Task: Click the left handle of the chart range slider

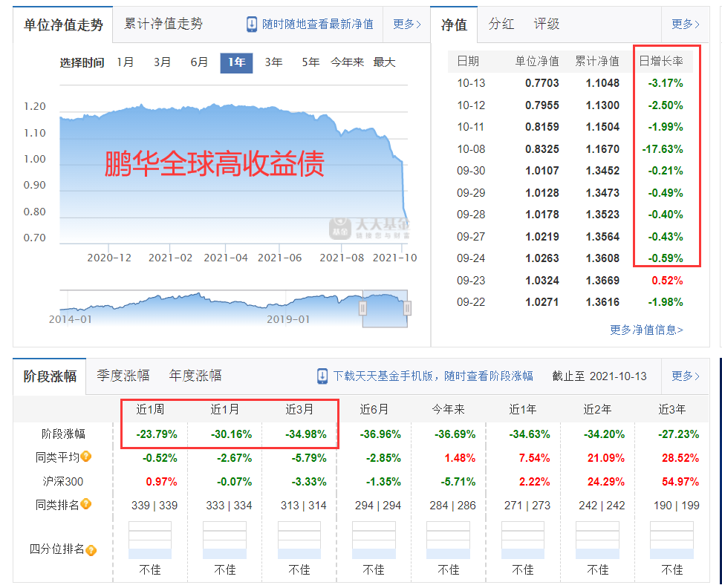Action: coord(363,308)
